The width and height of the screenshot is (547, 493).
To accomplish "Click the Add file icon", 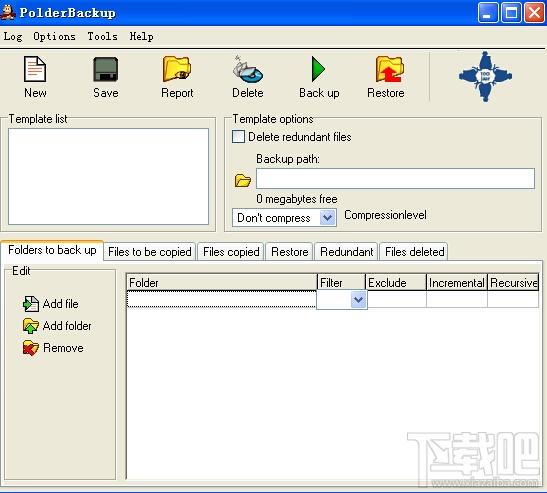I will click(31, 304).
